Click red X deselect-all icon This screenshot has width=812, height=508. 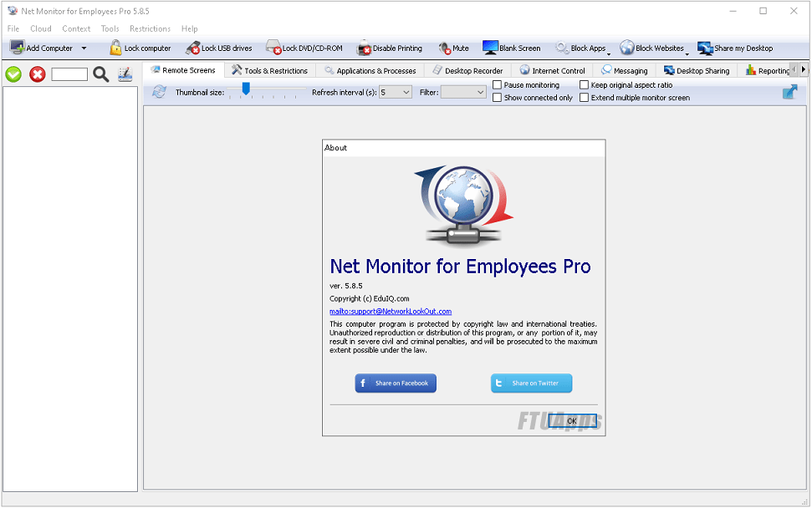coord(38,74)
